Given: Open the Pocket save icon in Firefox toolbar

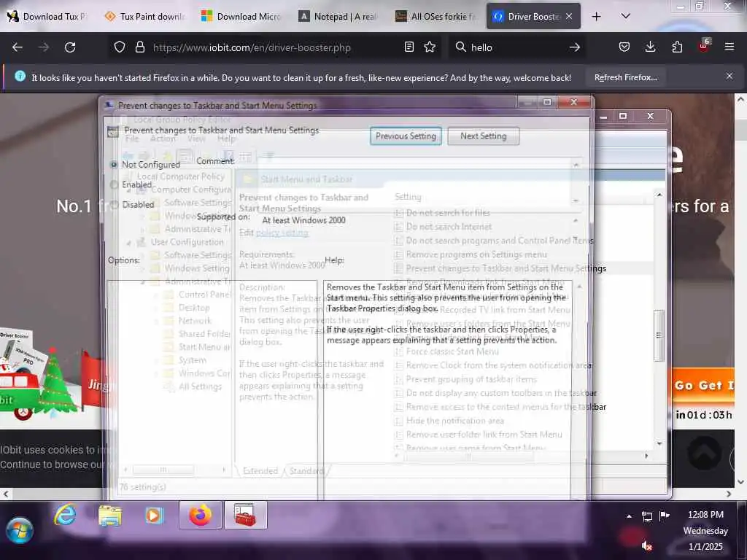Looking at the screenshot, I should pos(624,47).
